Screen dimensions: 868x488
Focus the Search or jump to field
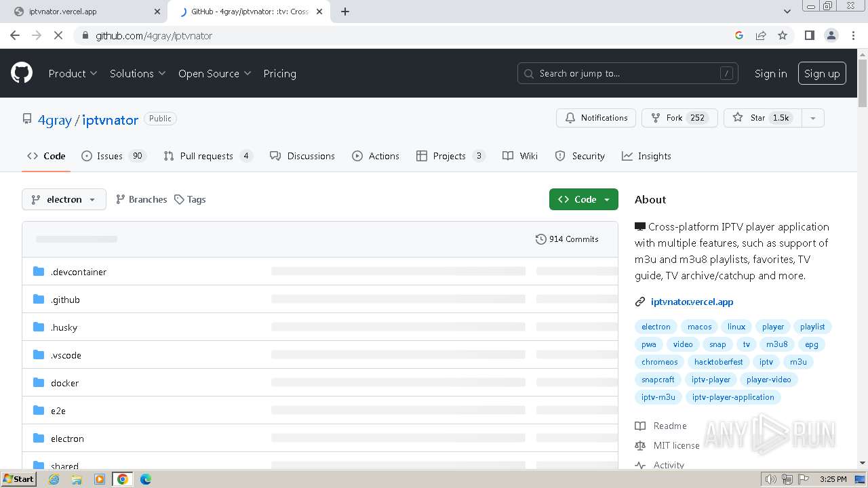pos(628,73)
